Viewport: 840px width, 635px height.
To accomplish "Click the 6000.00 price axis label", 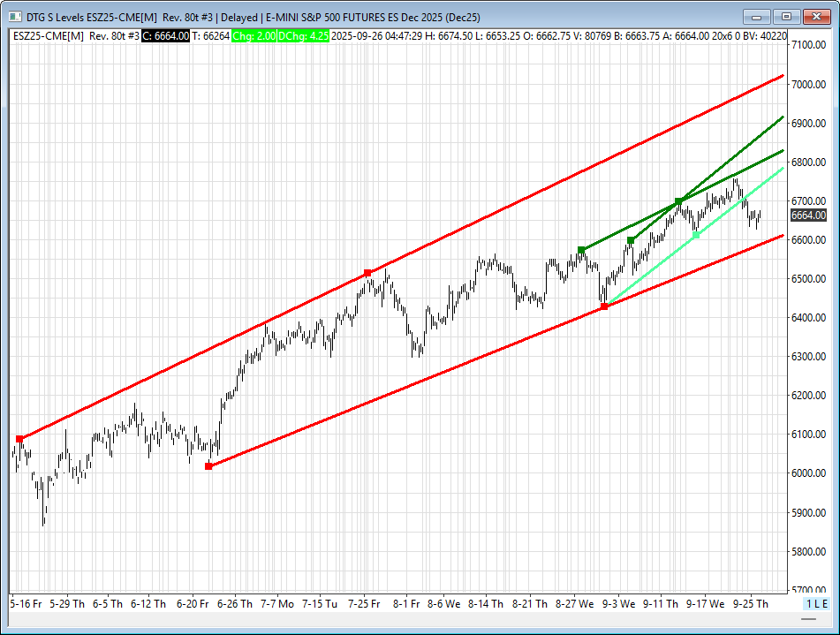I will (x=808, y=473).
